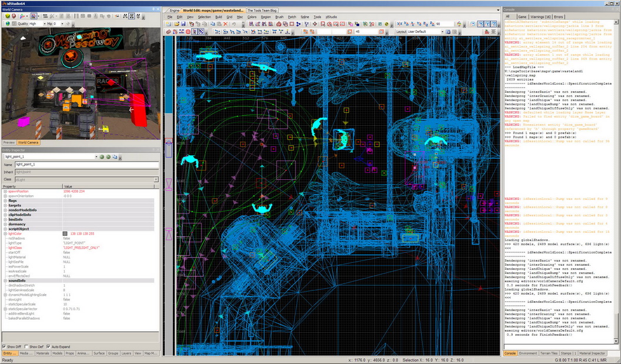This screenshot has width=621, height=364.
Task: Expand the soundInfo property group
Action: 5,280
